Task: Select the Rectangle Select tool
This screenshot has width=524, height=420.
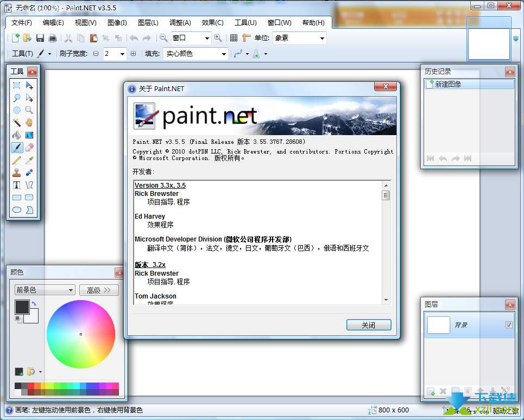Action: [17, 86]
